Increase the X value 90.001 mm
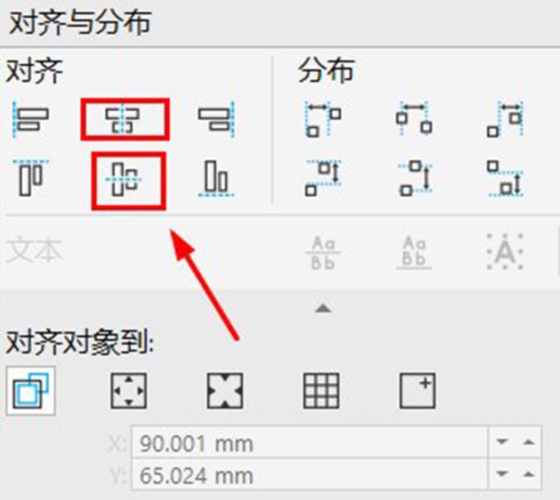The height and width of the screenshot is (500, 560). (x=529, y=442)
